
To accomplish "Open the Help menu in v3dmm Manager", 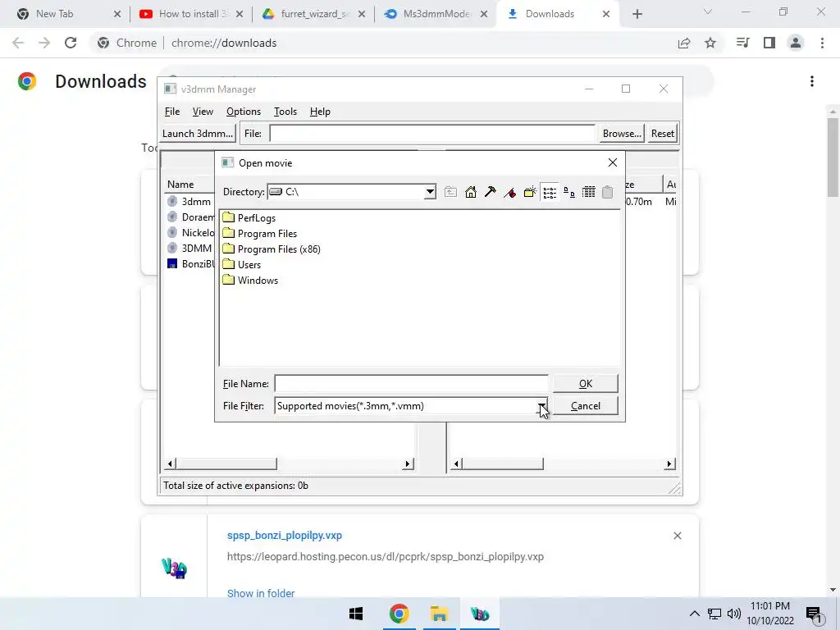I will coord(320,112).
